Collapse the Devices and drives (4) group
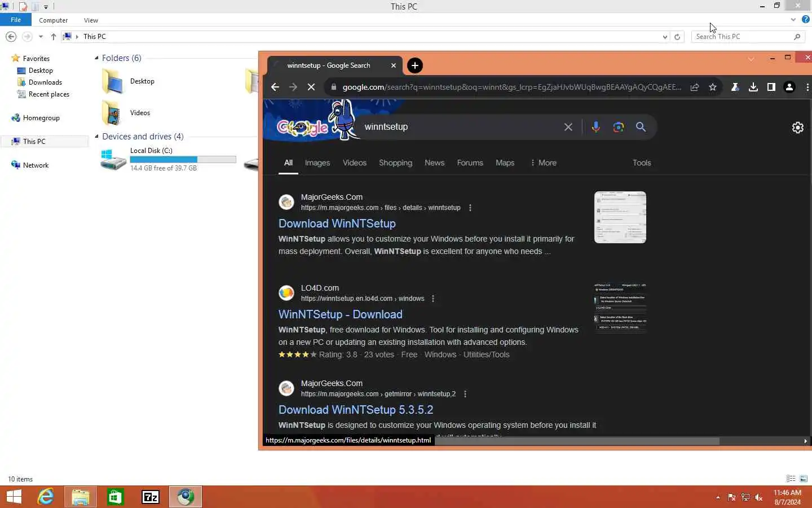This screenshot has width=812, height=508. [96, 137]
